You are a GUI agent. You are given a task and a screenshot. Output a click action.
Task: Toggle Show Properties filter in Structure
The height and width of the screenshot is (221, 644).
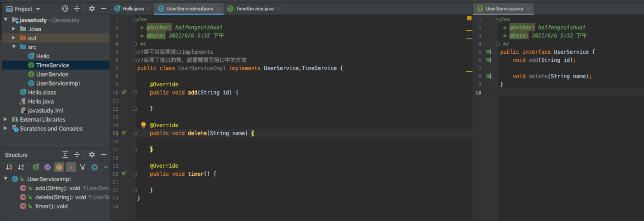point(48,167)
